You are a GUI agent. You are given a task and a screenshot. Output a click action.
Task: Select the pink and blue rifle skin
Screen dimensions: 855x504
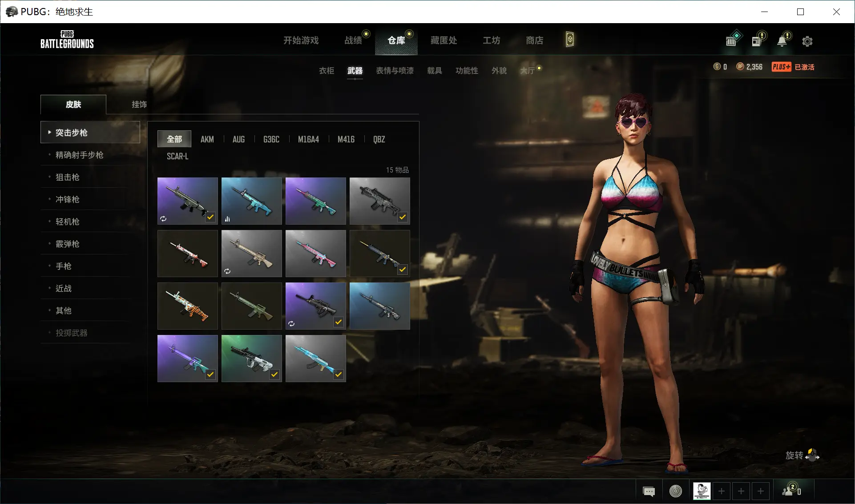316,254
